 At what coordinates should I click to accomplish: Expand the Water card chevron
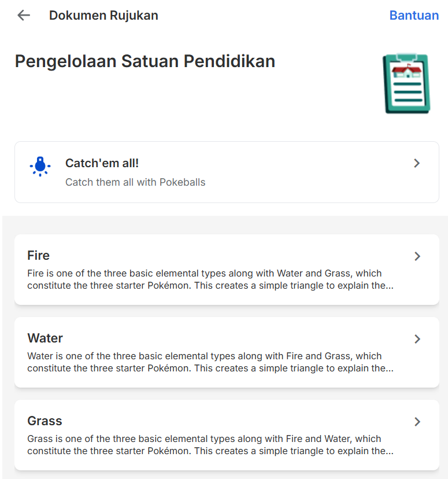(x=417, y=339)
